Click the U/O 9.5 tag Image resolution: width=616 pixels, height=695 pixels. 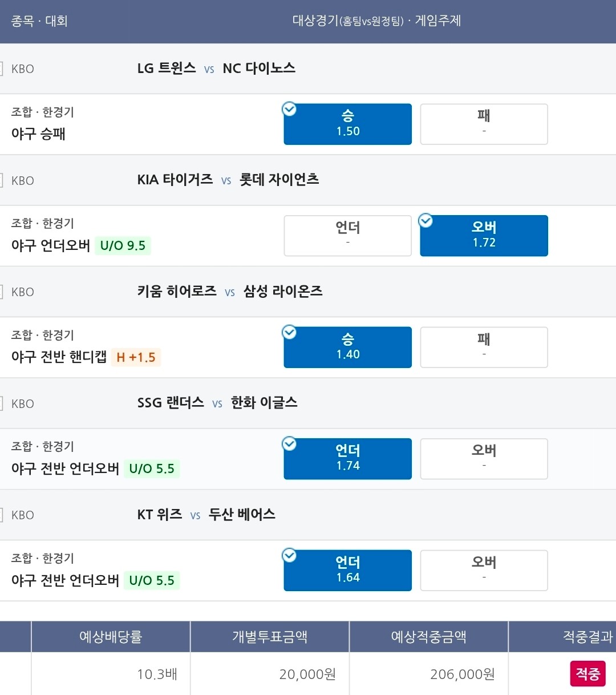[123, 246]
